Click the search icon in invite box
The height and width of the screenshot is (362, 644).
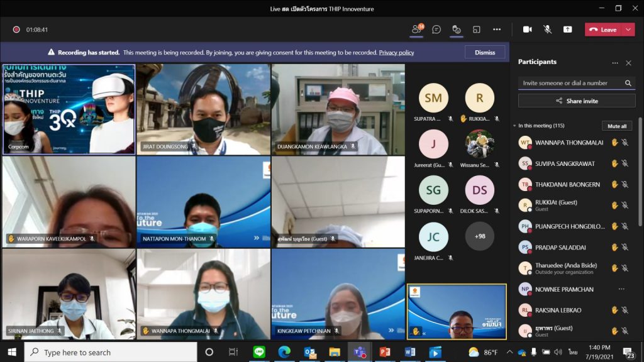(x=628, y=83)
